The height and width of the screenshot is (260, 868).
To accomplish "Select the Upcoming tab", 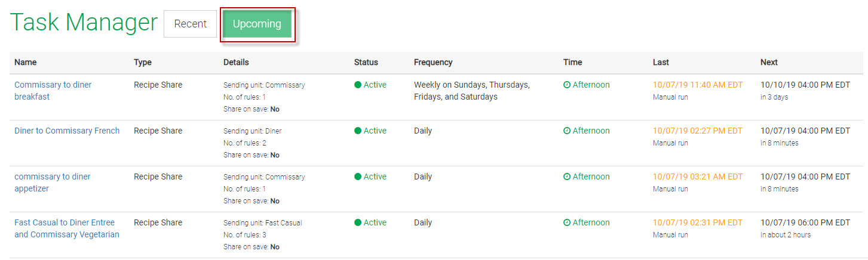I will 257,24.
